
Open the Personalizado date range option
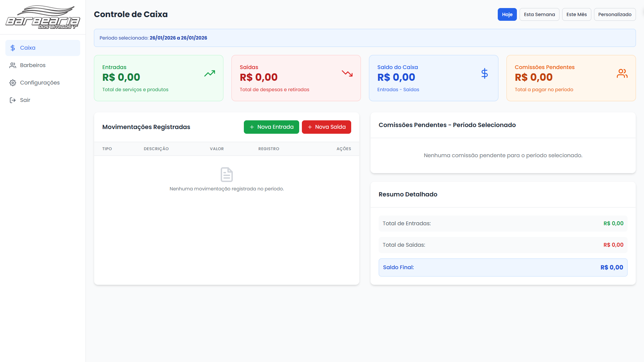614,14
